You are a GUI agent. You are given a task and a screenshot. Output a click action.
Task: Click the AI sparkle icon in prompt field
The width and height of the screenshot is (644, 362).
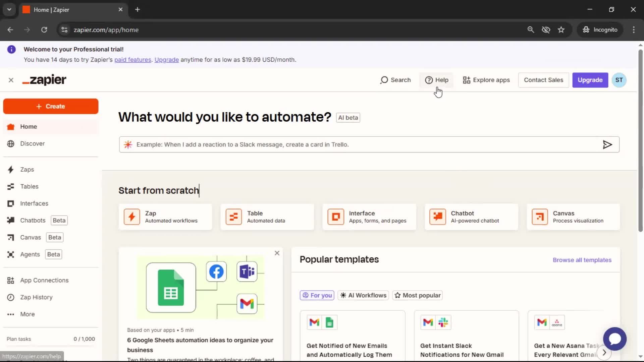(x=128, y=144)
